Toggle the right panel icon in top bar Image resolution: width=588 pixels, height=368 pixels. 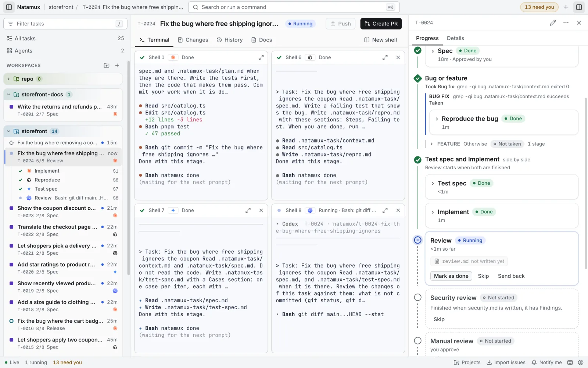tap(579, 7)
